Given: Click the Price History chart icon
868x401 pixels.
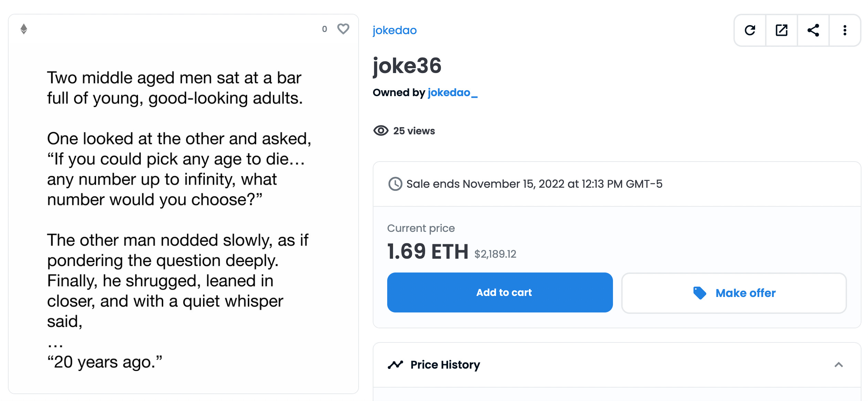Looking at the screenshot, I should click(395, 364).
